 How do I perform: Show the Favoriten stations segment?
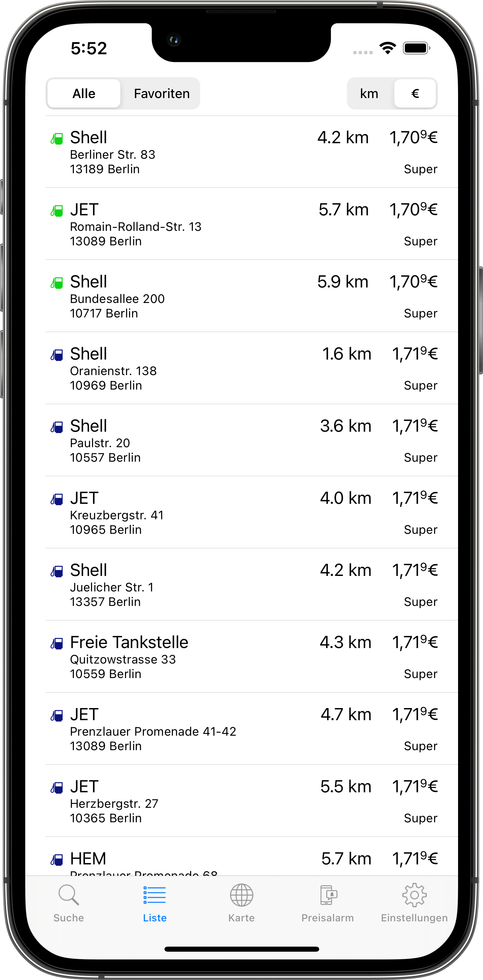(161, 94)
